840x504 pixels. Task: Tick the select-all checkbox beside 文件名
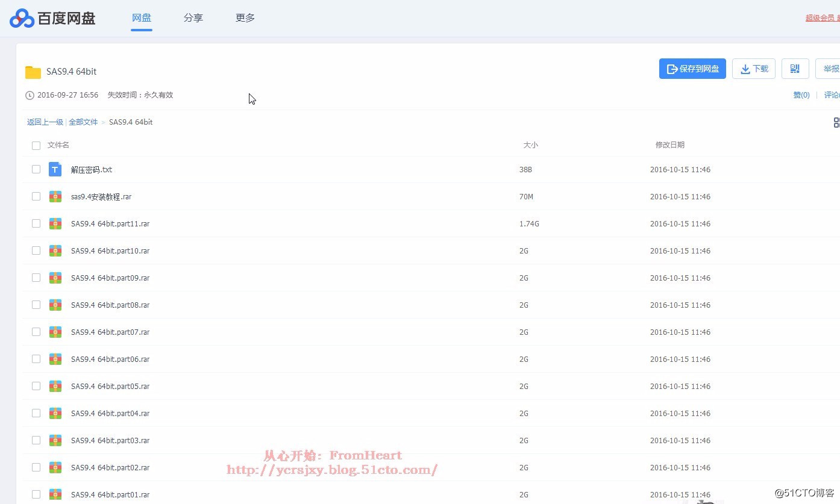click(36, 145)
